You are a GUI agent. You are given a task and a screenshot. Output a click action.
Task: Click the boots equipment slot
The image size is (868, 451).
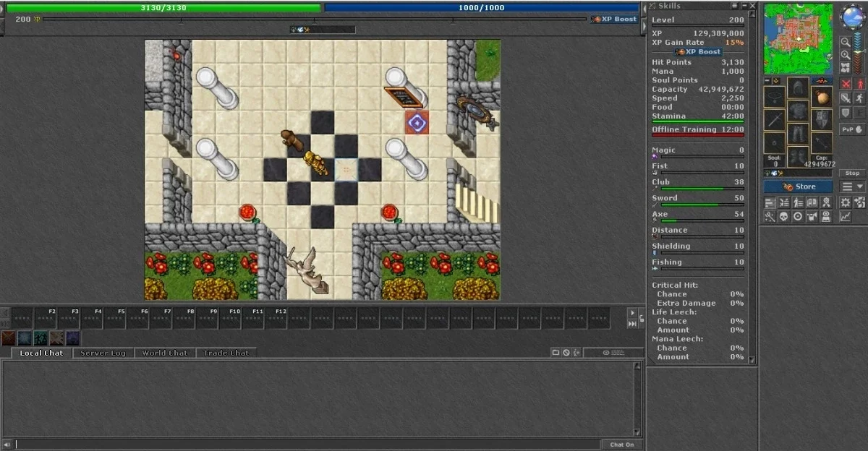coord(798,158)
